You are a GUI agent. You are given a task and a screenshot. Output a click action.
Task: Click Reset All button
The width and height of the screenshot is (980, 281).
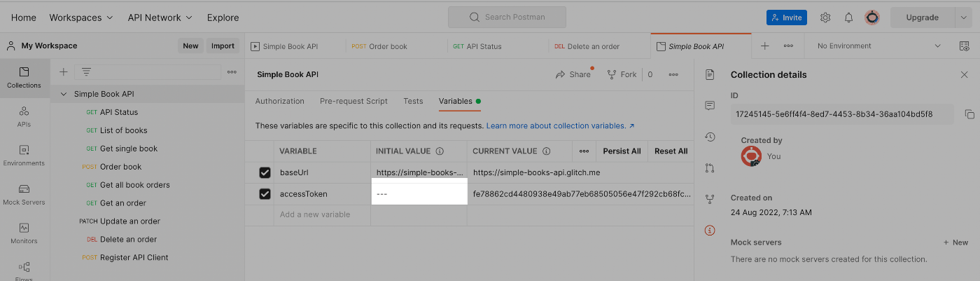click(671, 151)
